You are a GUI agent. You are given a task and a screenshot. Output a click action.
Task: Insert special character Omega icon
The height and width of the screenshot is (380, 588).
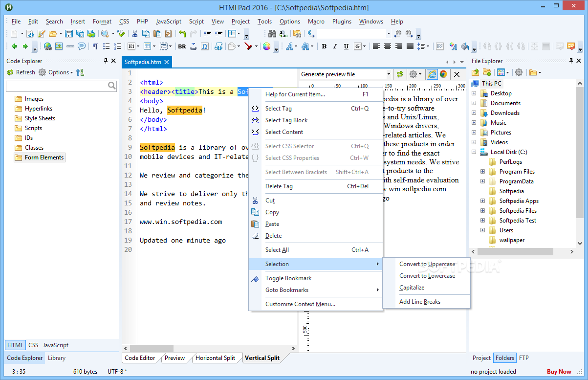pyautogui.click(x=205, y=46)
